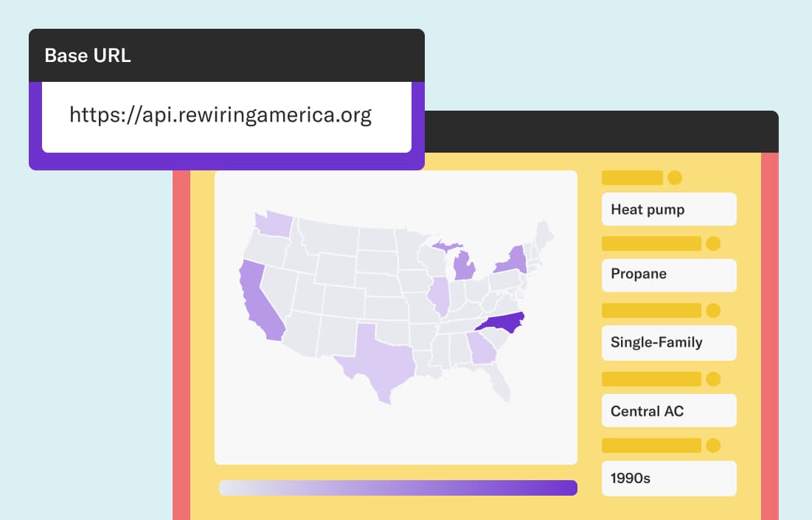This screenshot has height=520, width=812.
Task: Select Illinois on the map
Action: coord(439,297)
